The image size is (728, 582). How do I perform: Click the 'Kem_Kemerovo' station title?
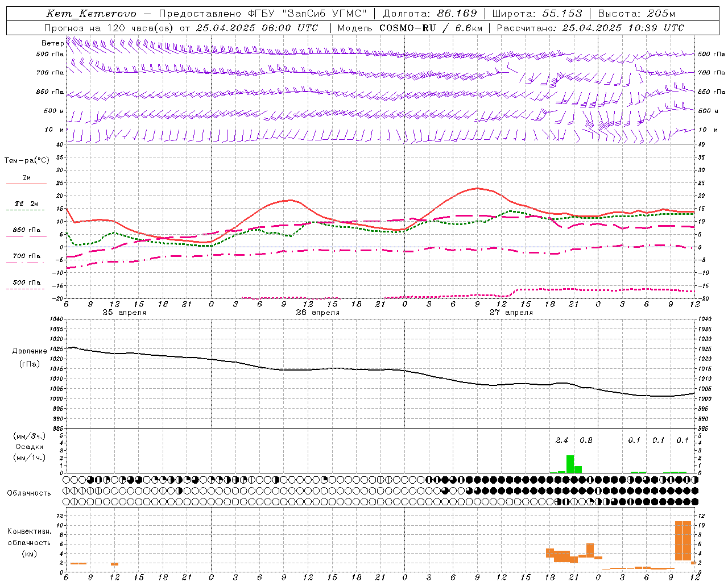click(x=91, y=14)
